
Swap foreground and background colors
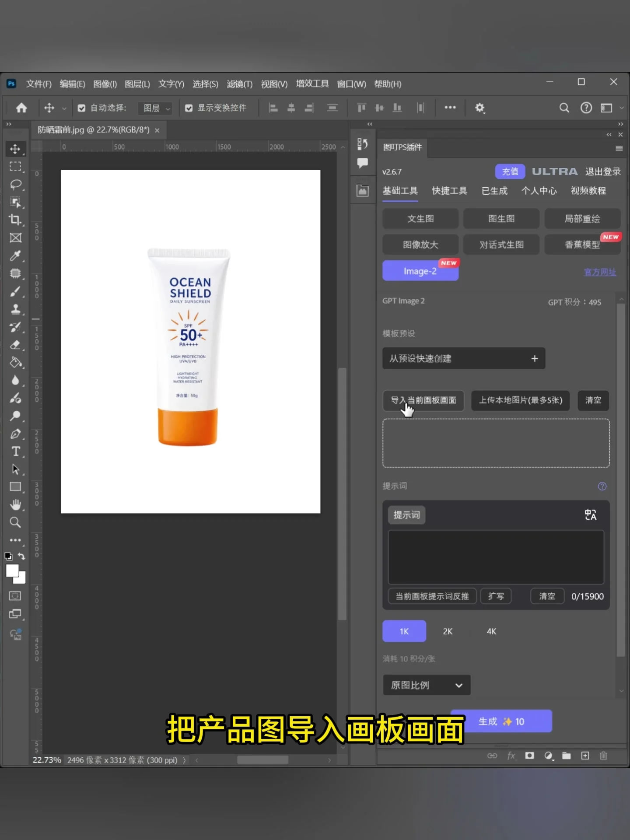(x=21, y=556)
